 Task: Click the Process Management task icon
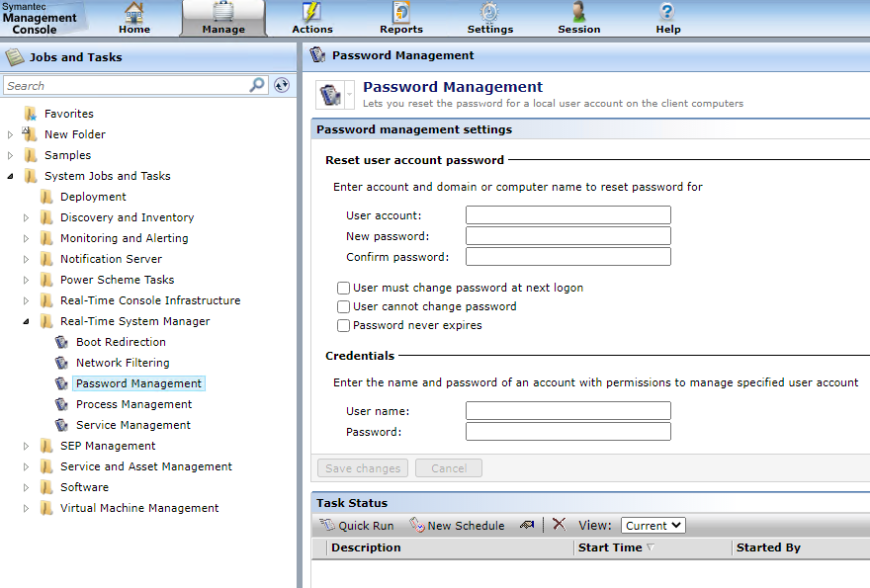(x=61, y=404)
